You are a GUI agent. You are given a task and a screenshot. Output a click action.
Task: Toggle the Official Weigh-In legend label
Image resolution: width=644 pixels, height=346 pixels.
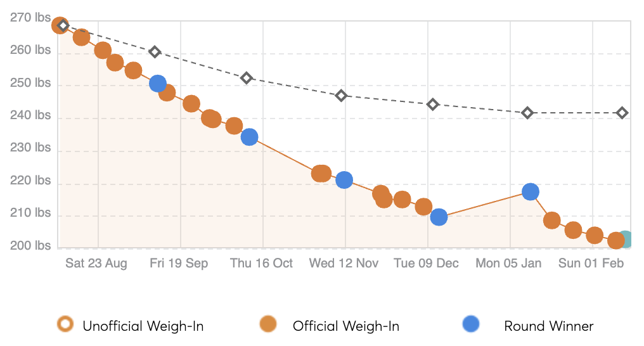345,326
